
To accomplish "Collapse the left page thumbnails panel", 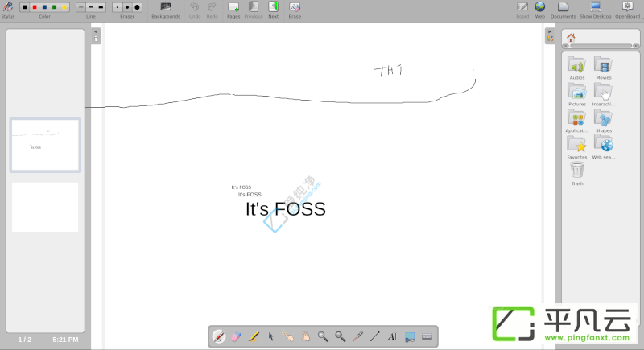I will click(x=96, y=31).
